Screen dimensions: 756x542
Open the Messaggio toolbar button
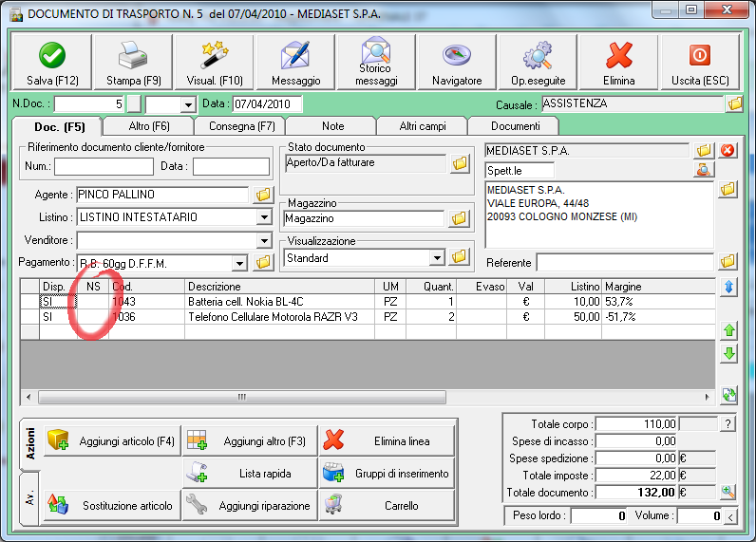tap(295, 63)
